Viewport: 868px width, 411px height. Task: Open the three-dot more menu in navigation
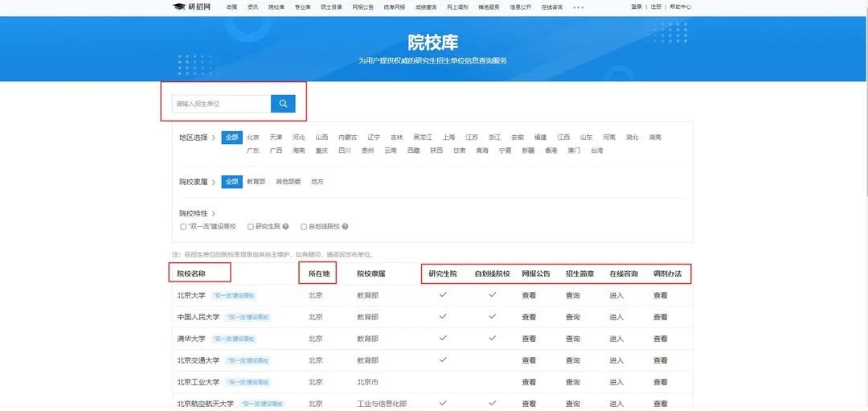coord(579,7)
